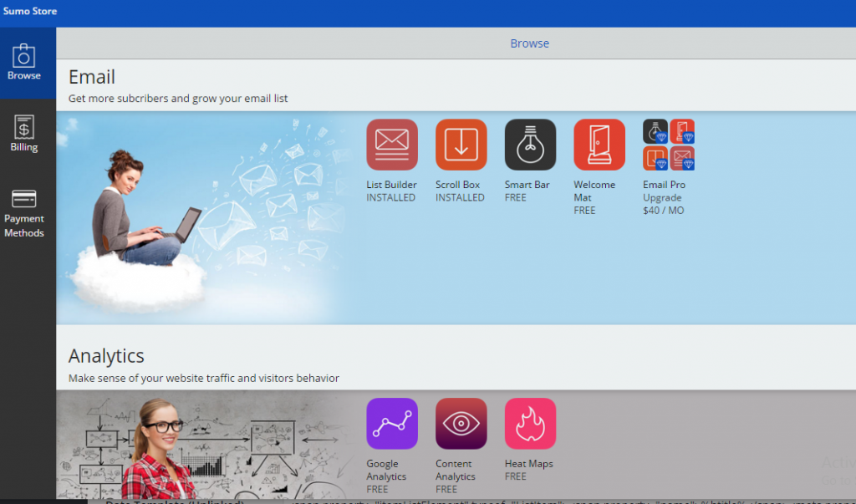Select the Email Pro Upgrade icon
This screenshot has height=504, width=856.
pos(669,145)
